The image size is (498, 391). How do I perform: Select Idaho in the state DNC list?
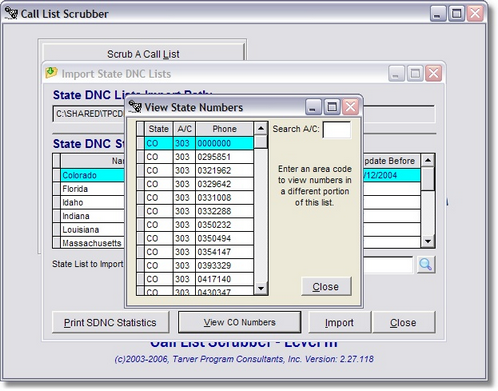coord(92,203)
